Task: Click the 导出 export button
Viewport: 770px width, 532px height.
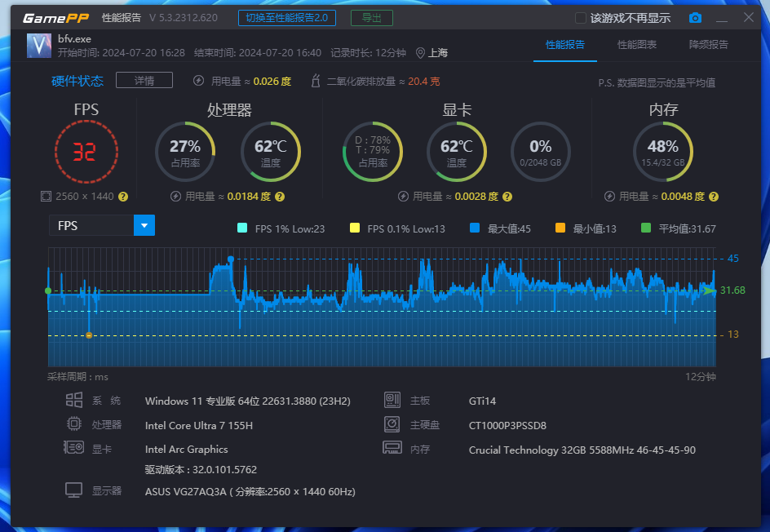Action: click(371, 18)
